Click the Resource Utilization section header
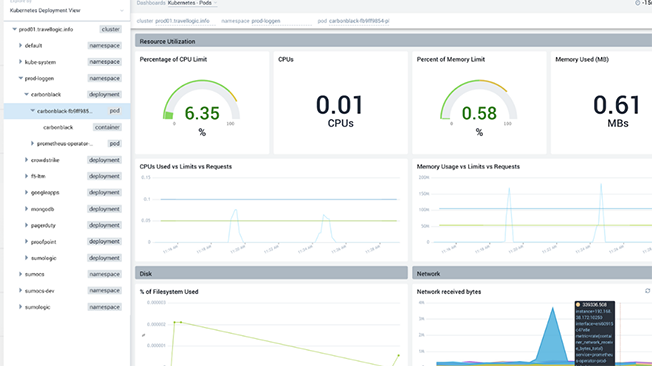Viewport: 652px width, 366px height. [x=393, y=41]
